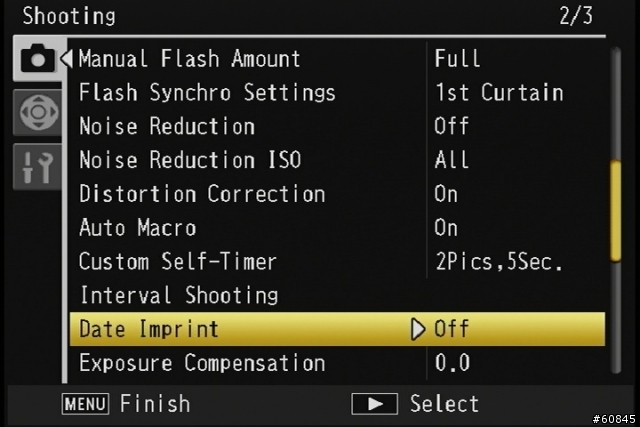This screenshot has width=640, height=427.
Task: Open the Setup wrench and slider tab
Action: tap(38, 167)
